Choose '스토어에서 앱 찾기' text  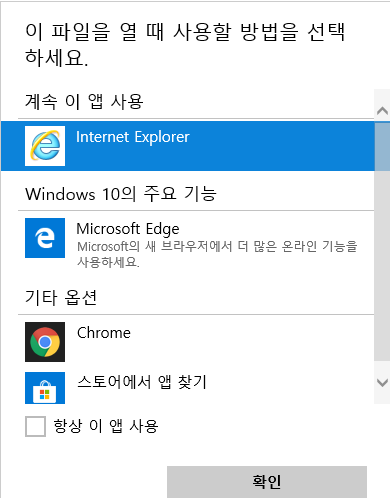[142, 382]
